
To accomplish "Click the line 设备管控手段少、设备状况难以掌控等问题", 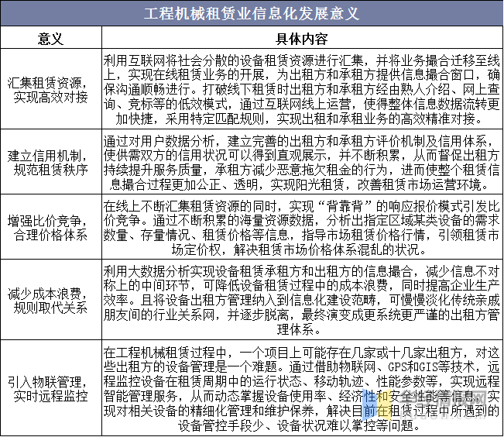I will tap(299, 425).
